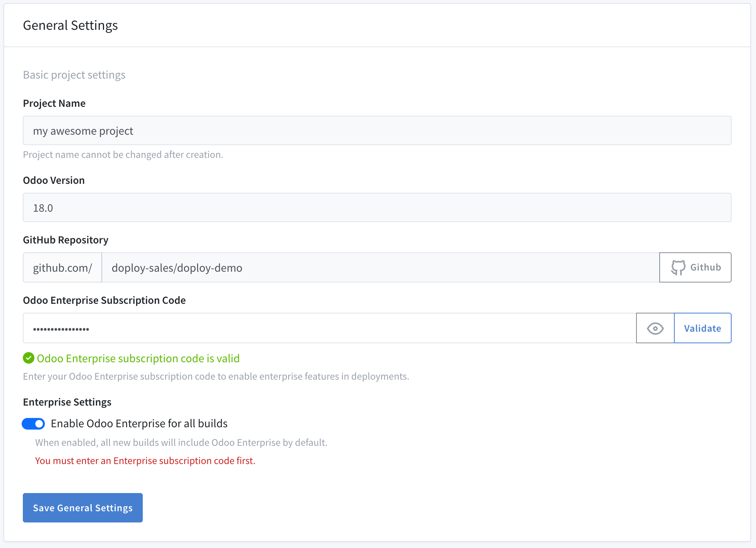756x548 pixels.
Task: Click the GitHub Repository label
Action: [65, 240]
